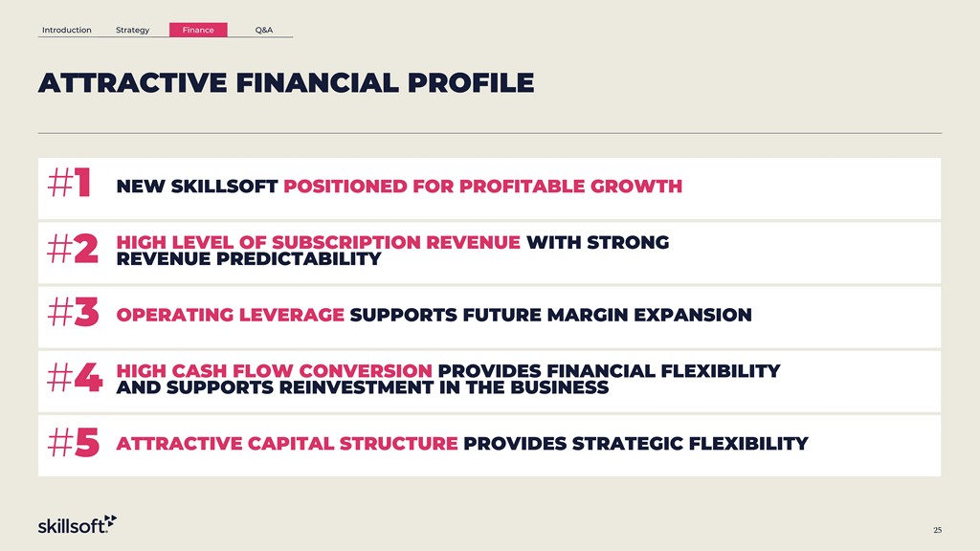Select the highlighted Finance tab
This screenshot has width=980, height=551.
tap(198, 31)
